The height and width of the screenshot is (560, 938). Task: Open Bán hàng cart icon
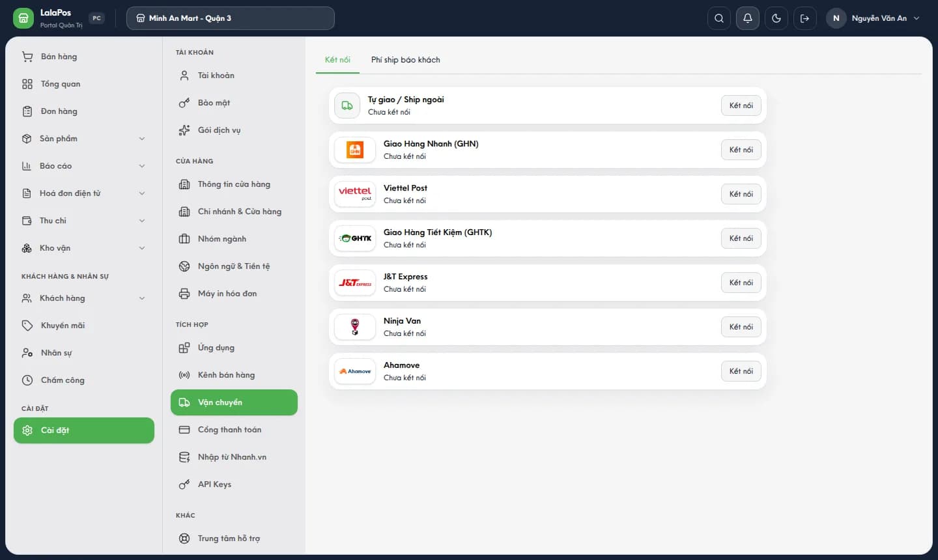(x=27, y=57)
